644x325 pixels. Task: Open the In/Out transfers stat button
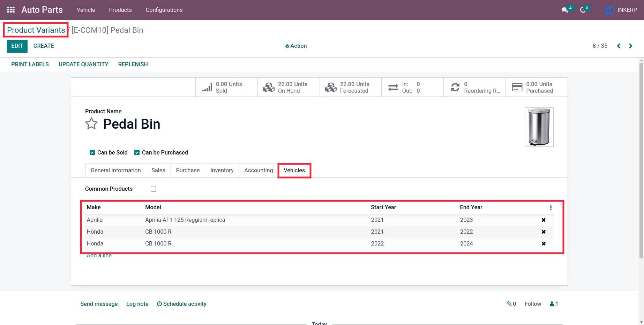[x=413, y=87]
